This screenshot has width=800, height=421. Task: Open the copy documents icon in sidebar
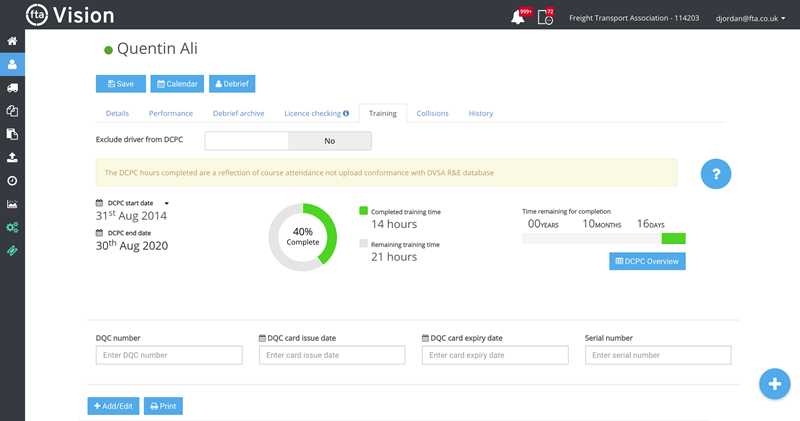pyautogui.click(x=12, y=111)
